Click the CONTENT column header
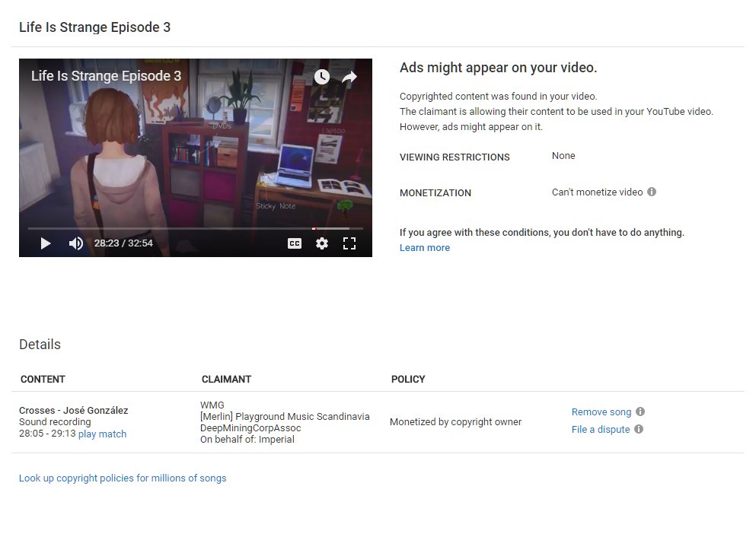This screenshot has width=756, height=537. click(43, 379)
